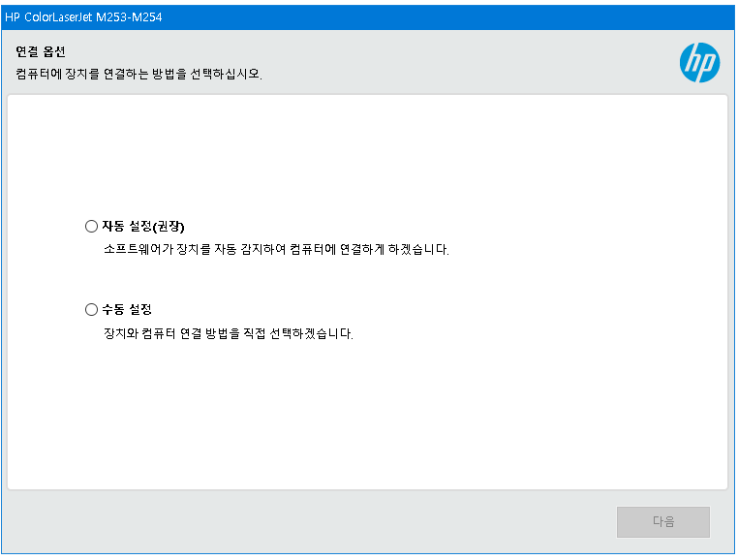This screenshot has width=738, height=560.
Task: Select the 자동 설정(권장) radio button
Action: click(x=91, y=226)
